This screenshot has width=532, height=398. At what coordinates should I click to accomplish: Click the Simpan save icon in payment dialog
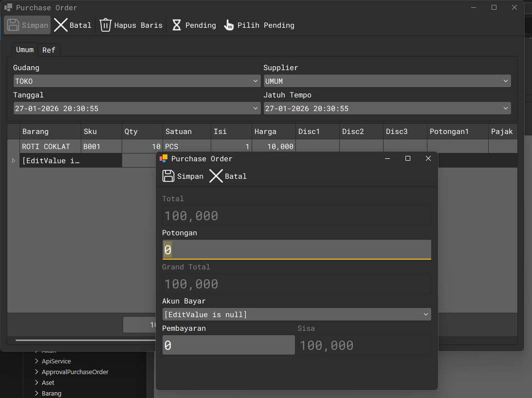pyautogui.click(x=168, y=176)
